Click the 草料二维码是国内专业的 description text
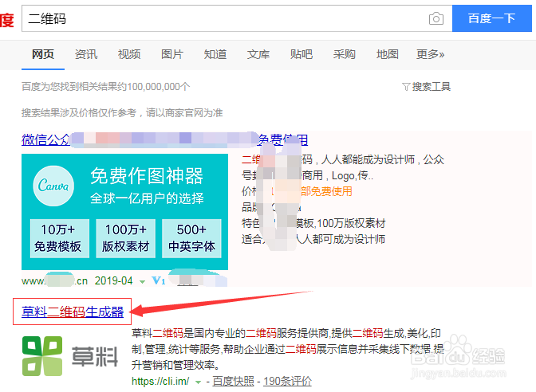The image size is (536, 392). click(287, 349)
